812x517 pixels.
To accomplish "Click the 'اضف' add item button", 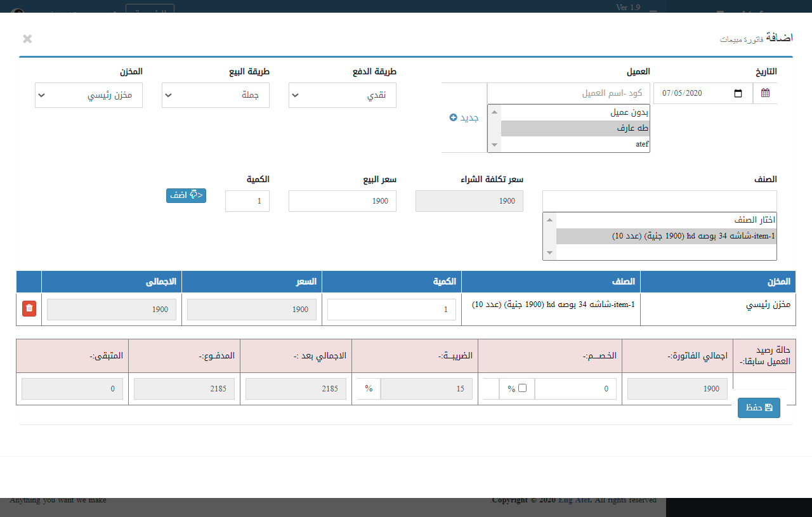I will click(x=187, y=195).
